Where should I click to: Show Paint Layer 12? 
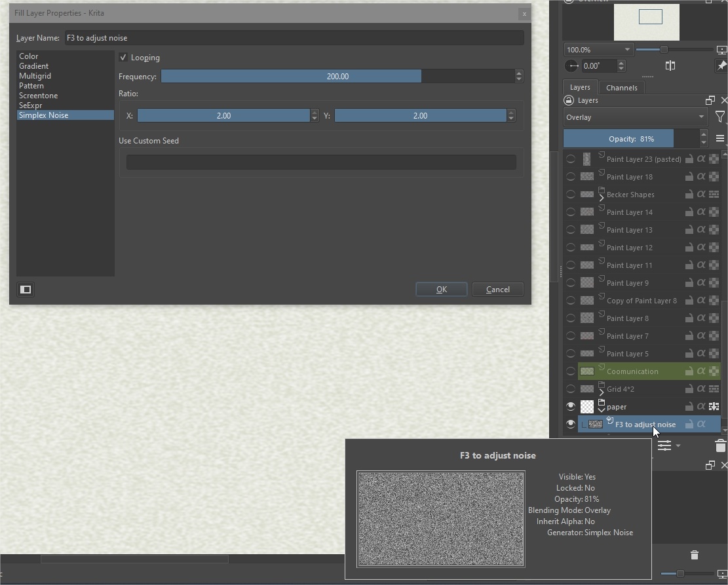pos(571,248)
